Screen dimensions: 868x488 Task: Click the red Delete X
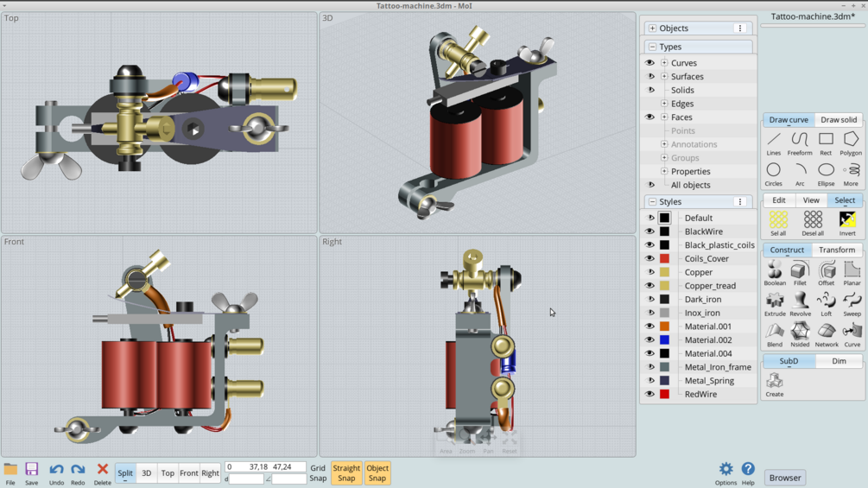[x=103, y=473]
